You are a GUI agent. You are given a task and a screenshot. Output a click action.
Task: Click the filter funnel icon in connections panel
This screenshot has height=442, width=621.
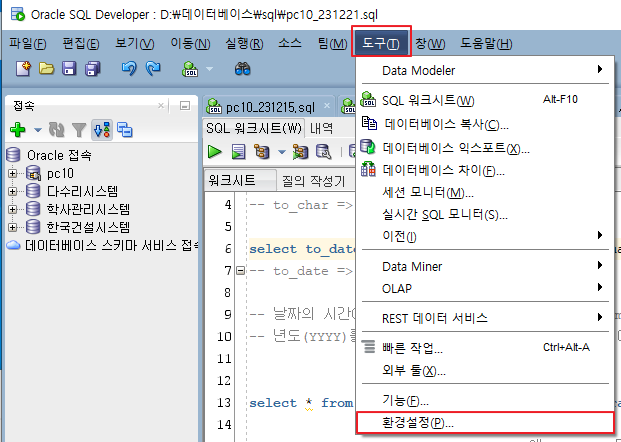tap(79, 130)
